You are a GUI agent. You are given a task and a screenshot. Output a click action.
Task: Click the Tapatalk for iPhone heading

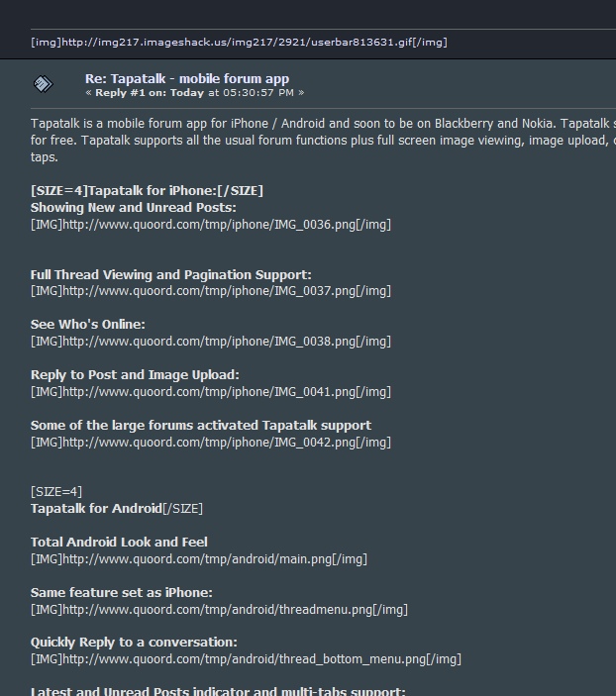(x=147, y=191)
